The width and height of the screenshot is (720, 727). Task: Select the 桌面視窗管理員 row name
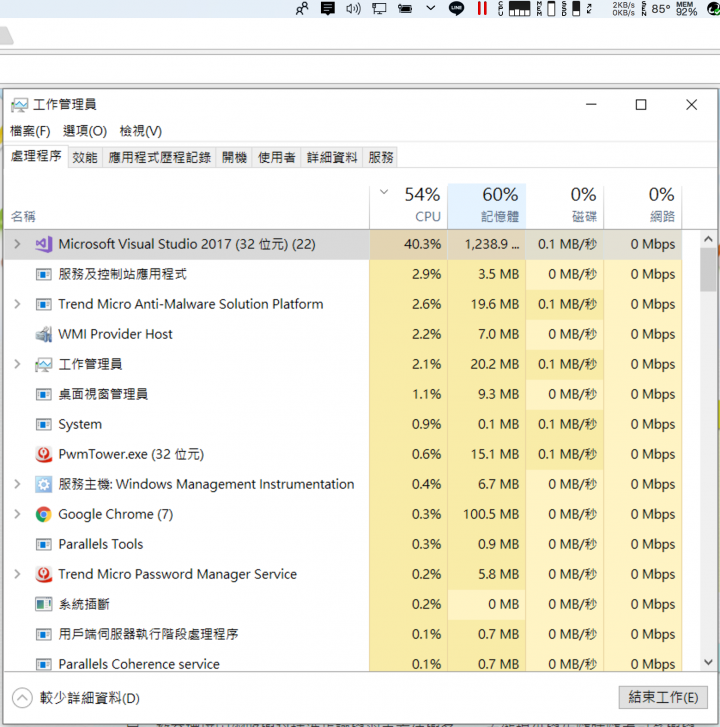[x=103, y=394]
